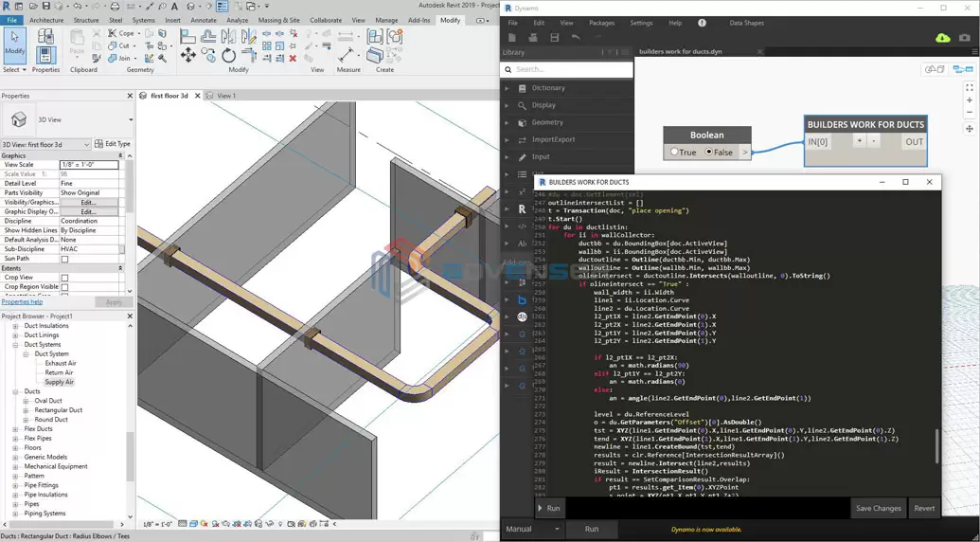980x542 pixels.
Task: Click Save Changes in Python editor
Action: click(878, 508)
